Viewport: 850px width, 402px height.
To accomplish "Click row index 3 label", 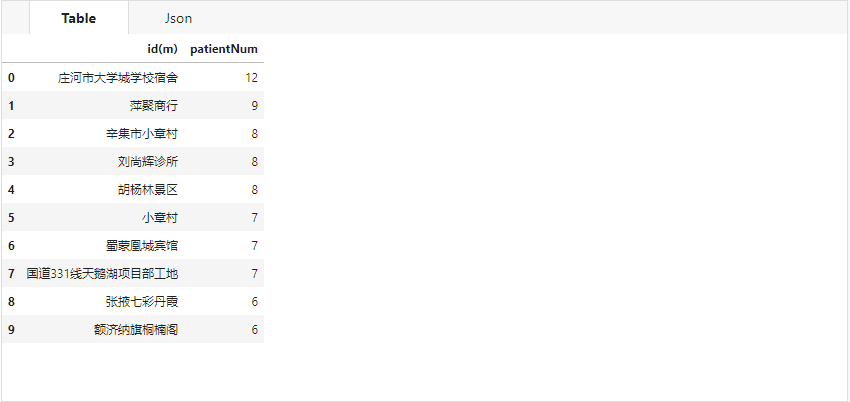I will [11, 161].
